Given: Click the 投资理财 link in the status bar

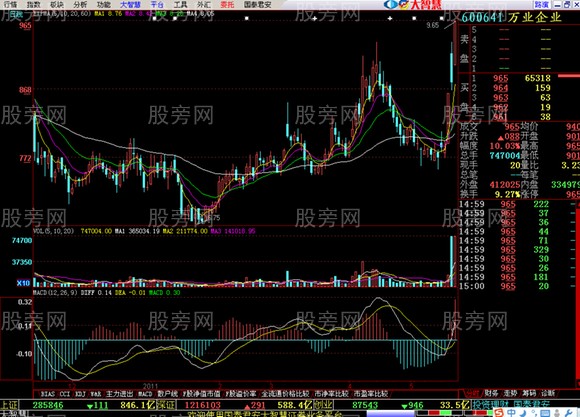Looking at the screenshot, I should (x=492, y=405).
